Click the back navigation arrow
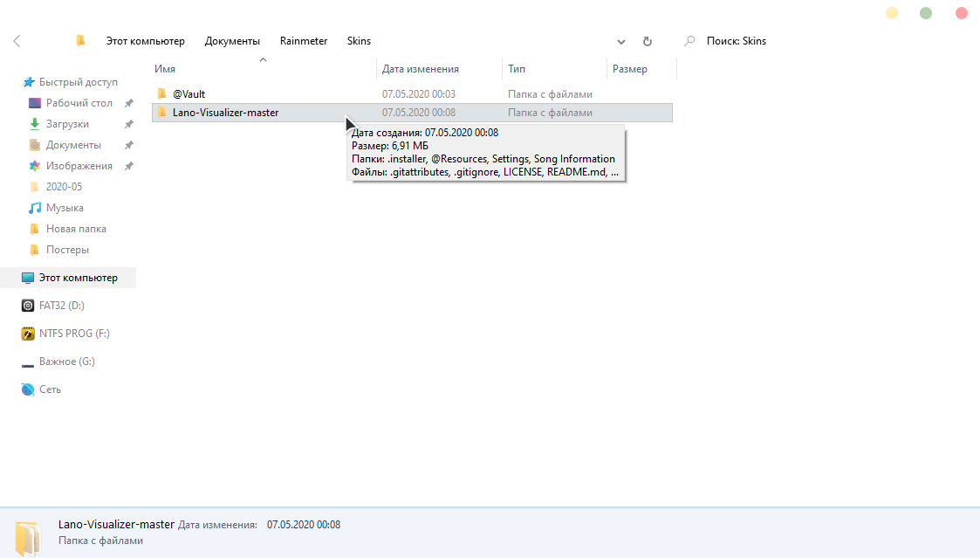 point(17,41)
